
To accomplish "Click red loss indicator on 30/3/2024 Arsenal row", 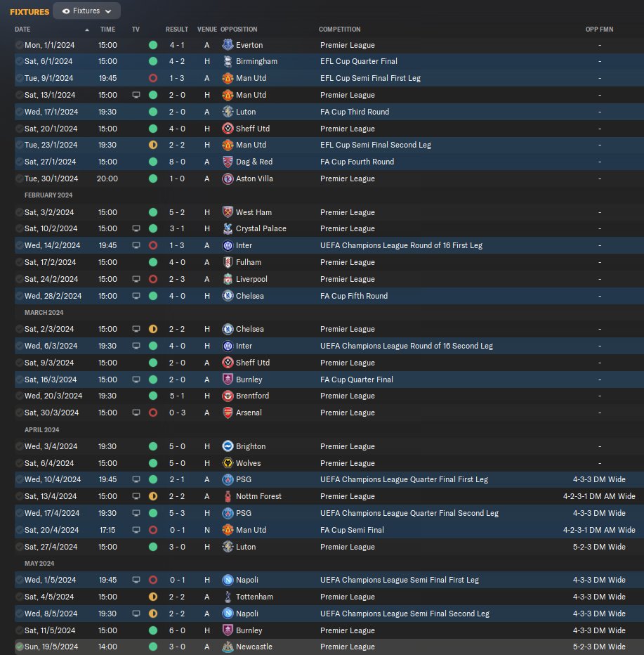I will tap(153, 413).
